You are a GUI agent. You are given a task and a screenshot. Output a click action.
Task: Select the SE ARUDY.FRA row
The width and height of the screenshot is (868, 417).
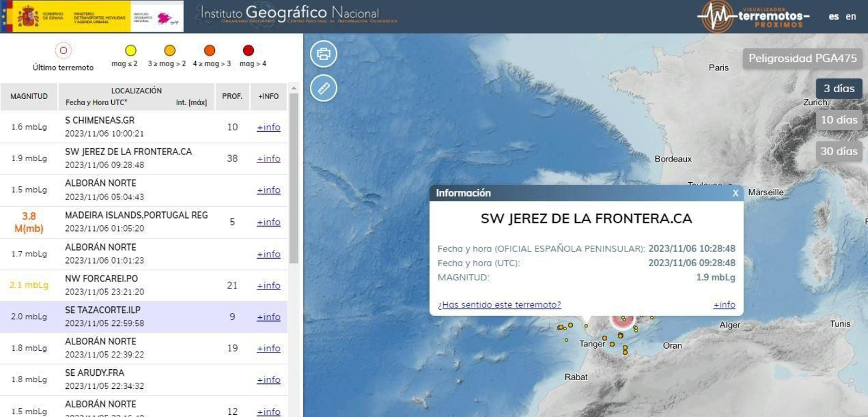pyautogui.click(x=144, y=380)
